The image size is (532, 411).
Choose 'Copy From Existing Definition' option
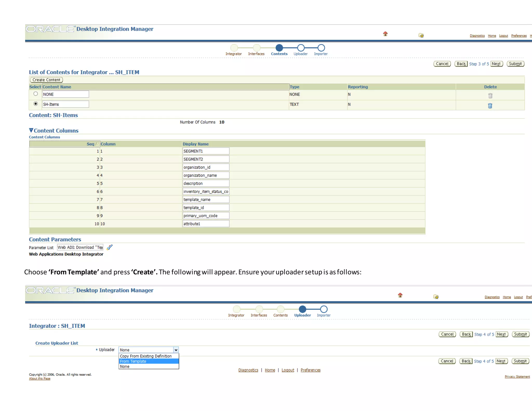145,356
